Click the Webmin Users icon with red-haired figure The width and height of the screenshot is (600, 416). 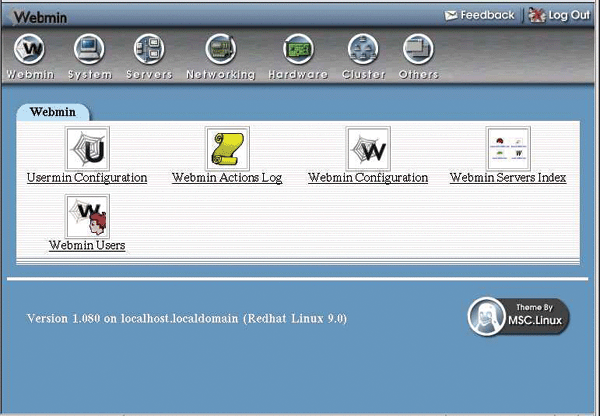87,215
